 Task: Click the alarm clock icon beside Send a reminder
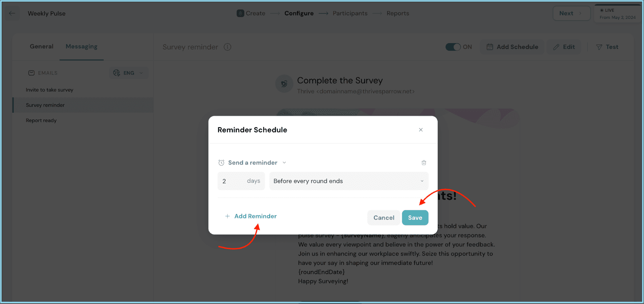click(x=221, y=163)
